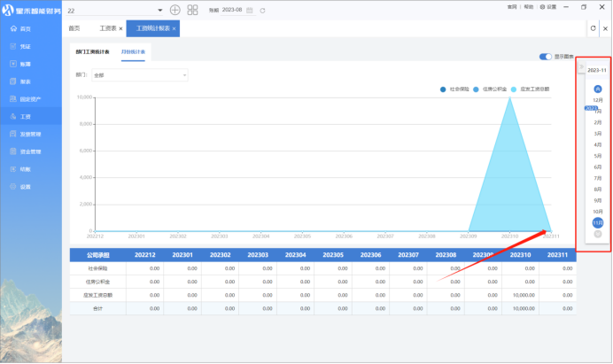
Task: Click the circled plus icon in top bar
Action: point(175,10)
